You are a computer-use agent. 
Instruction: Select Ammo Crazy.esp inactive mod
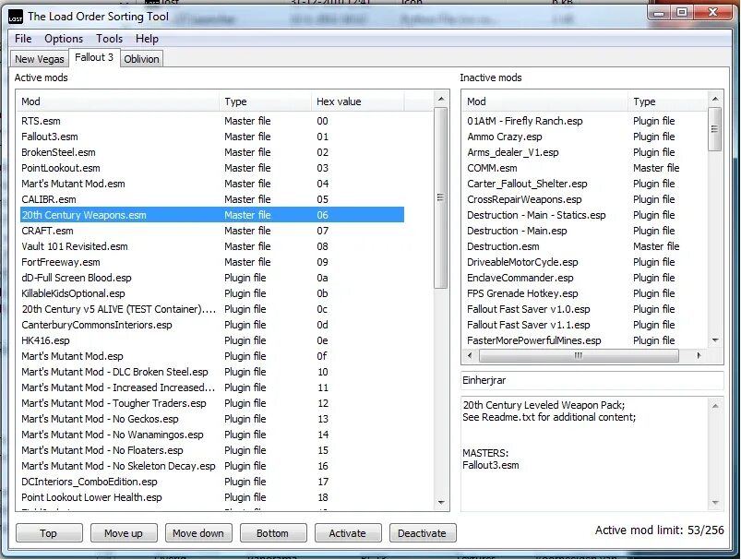(x=585, y=137)
